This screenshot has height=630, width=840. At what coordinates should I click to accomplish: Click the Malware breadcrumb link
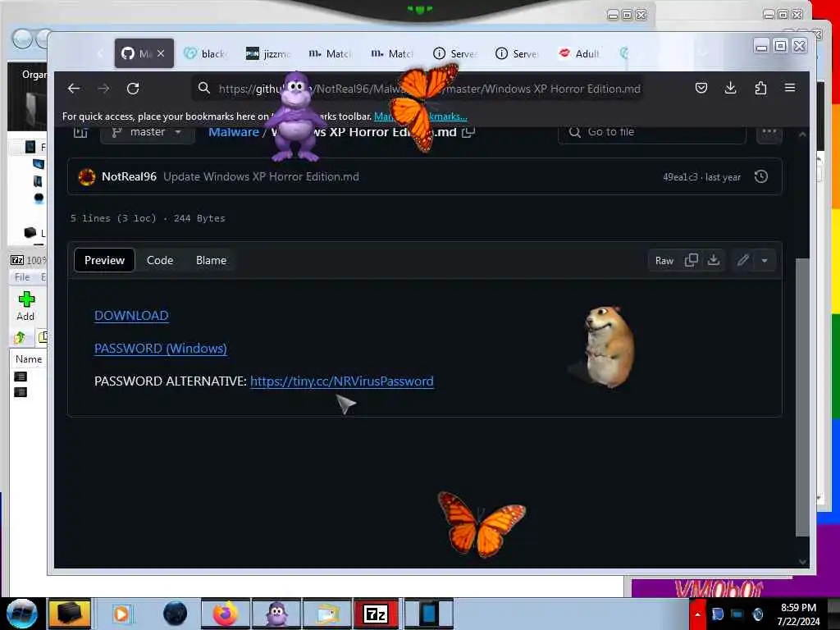[x=234, y=132]
